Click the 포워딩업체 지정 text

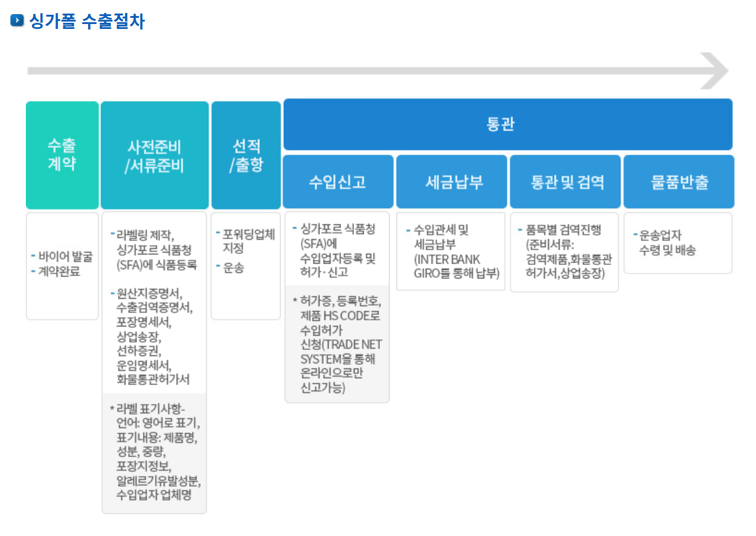pos(249,242)
